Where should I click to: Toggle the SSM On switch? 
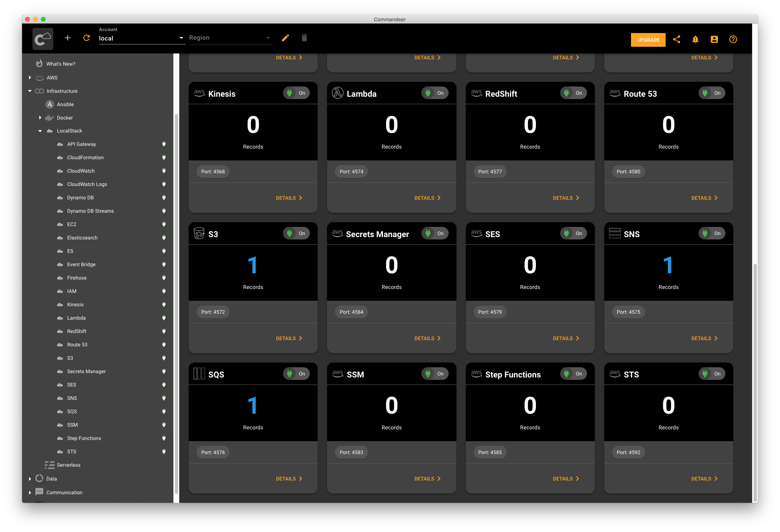pyautogui.click(x=435, y=374)
